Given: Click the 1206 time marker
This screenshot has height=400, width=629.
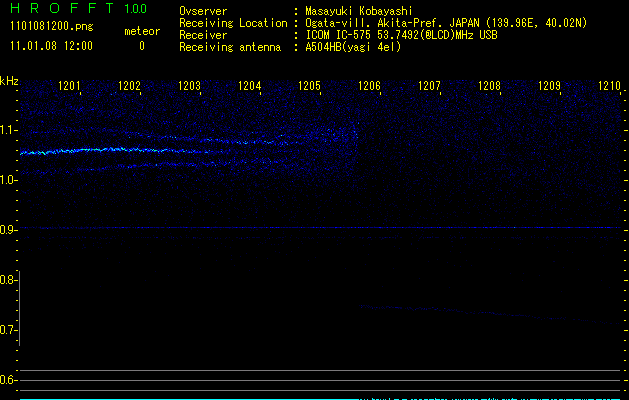Looking at the screenshot, I should (369, 86).
